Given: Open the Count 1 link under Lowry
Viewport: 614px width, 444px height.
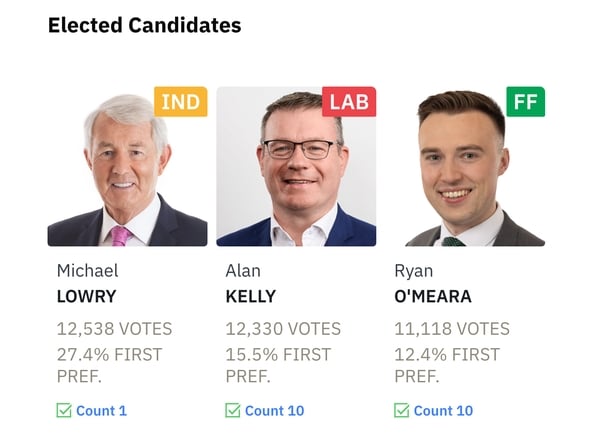Looking at the screenshot, I should [101, 410].
